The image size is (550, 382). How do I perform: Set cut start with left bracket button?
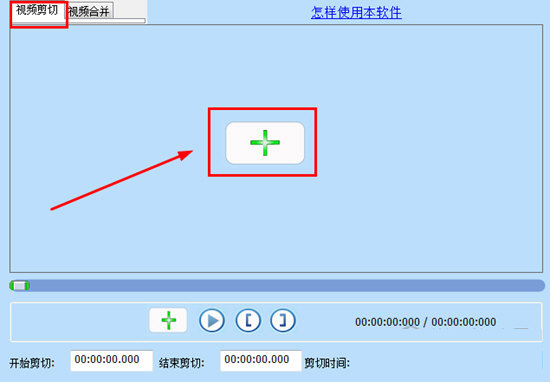pos(248,320)
